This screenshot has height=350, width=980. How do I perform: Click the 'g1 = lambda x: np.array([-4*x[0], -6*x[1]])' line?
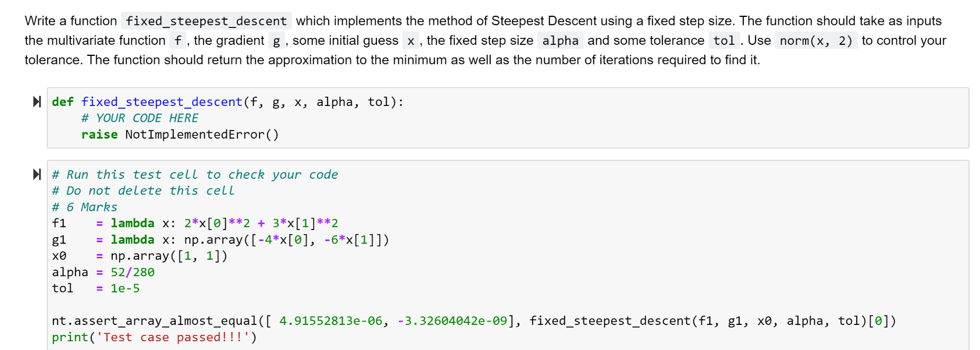click(x=220, y=239)
